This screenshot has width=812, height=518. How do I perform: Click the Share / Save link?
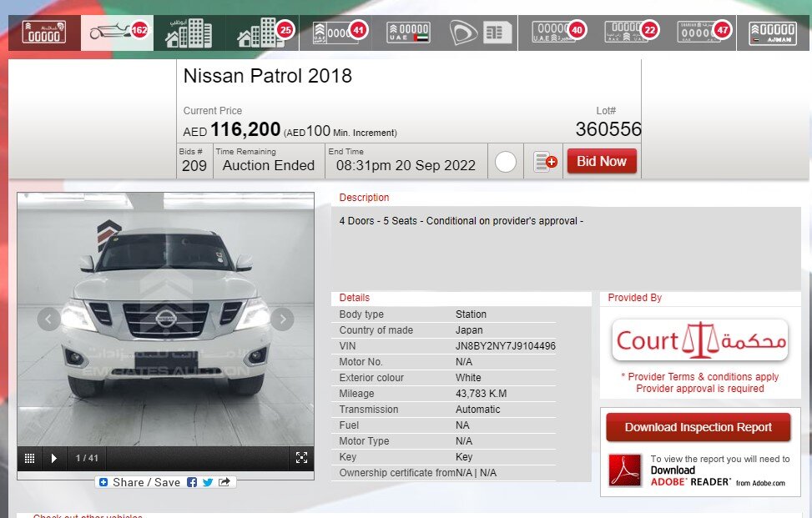(139, 482)
